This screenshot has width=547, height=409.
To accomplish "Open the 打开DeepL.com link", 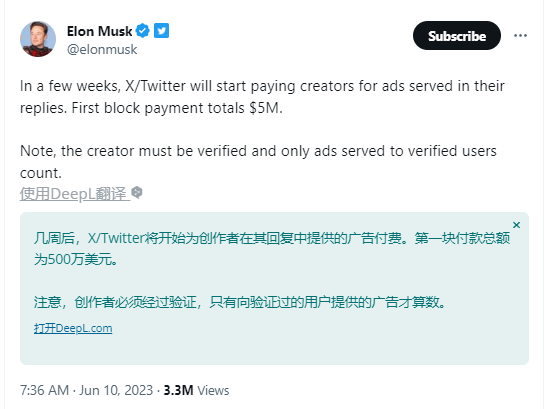I will pos(73,328).
